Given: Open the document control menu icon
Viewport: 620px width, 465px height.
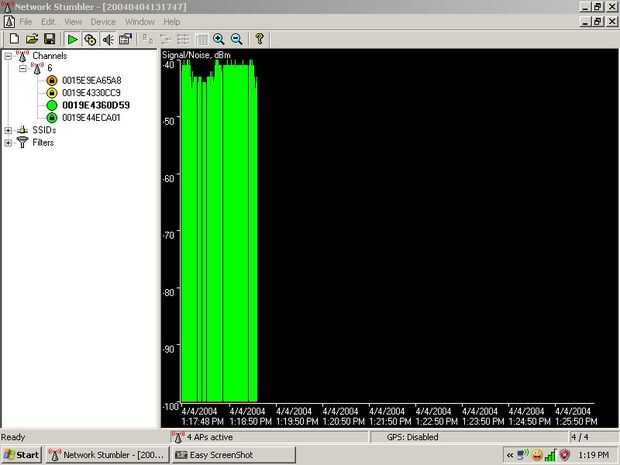Looking at the screenshot, I should [9, 21].
